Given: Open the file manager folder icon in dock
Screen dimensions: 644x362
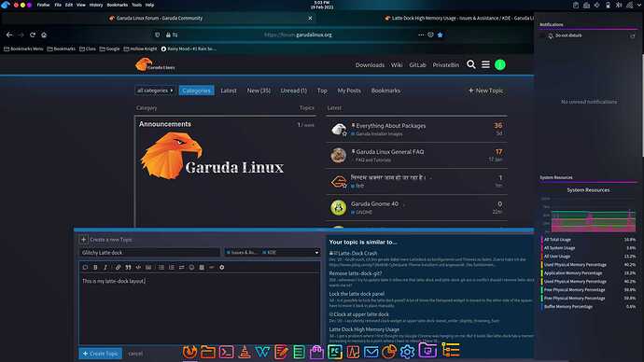Looking at the screenshot, I should (208, 352).
